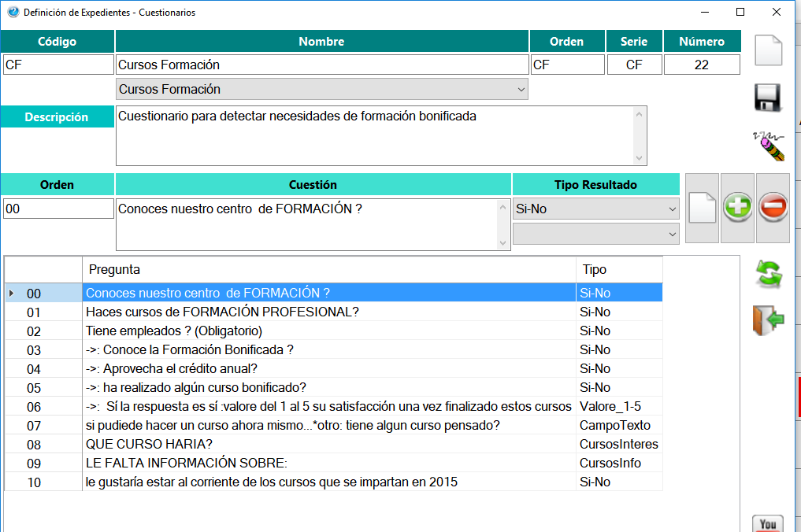Open the Cursos Formación dropdown
Screen dimensions: 801x532
322,90
